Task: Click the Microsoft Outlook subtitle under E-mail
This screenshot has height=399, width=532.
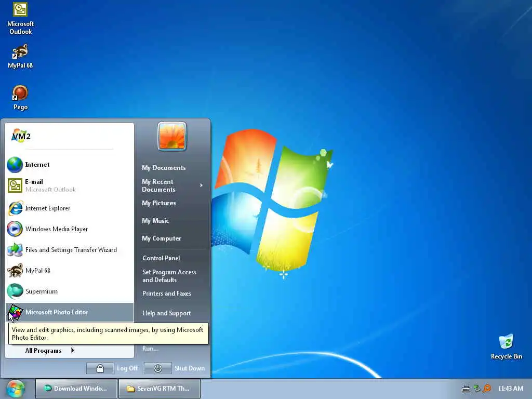Action: (x=50, y=190)
